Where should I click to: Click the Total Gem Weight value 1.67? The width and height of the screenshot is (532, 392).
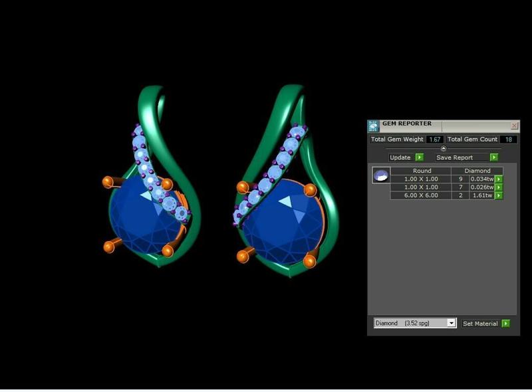pos(435,140)
